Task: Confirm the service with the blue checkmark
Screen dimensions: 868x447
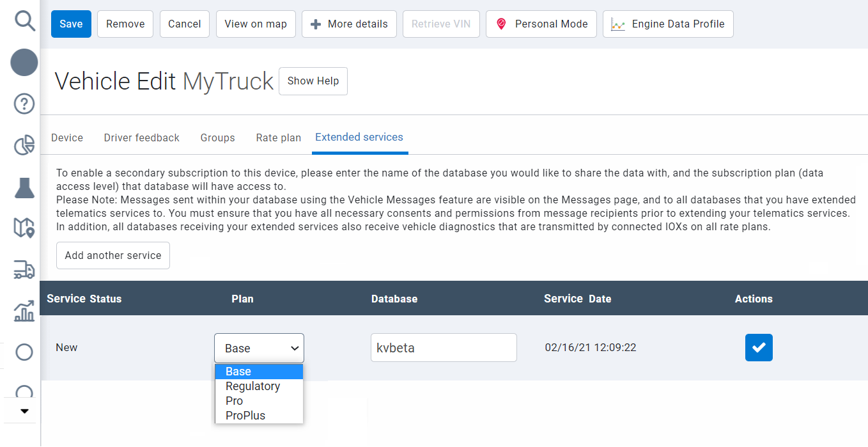Action: click(x=759, y=347)
